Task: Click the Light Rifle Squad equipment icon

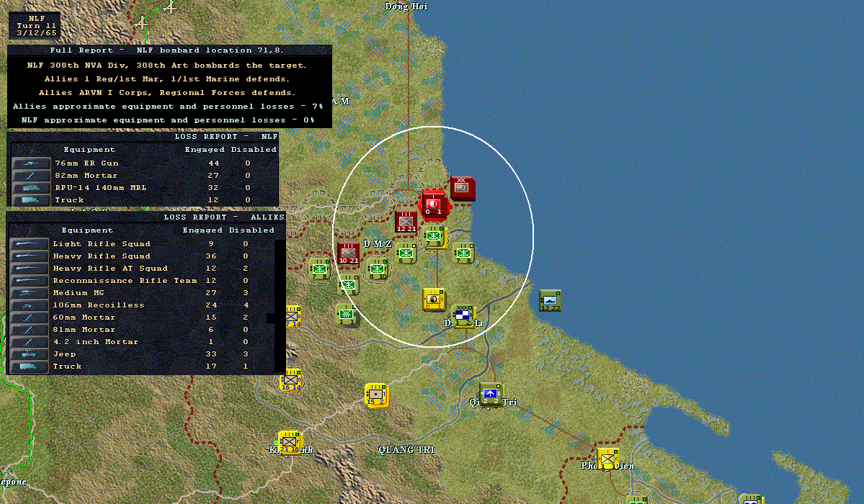Action: (30, 244)
